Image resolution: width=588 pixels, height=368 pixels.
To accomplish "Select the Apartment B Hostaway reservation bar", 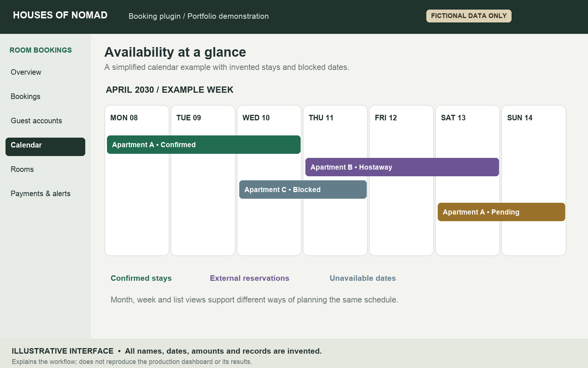I will [x=402, y=167].
